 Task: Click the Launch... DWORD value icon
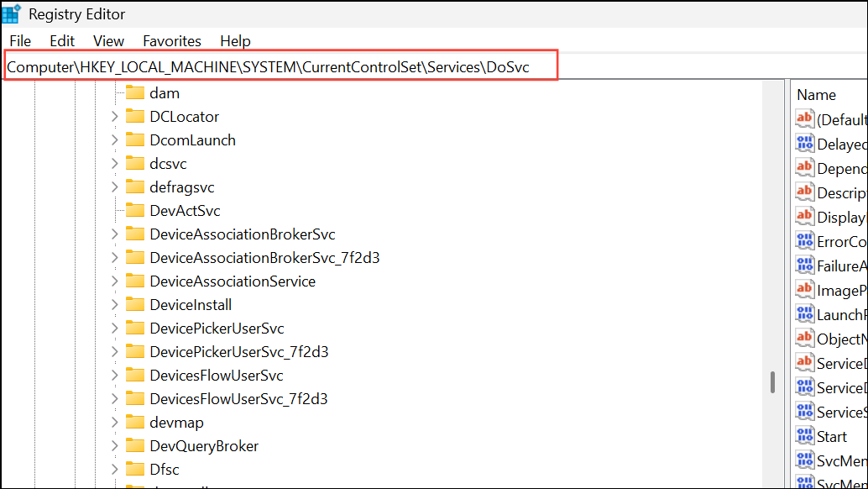805,313
